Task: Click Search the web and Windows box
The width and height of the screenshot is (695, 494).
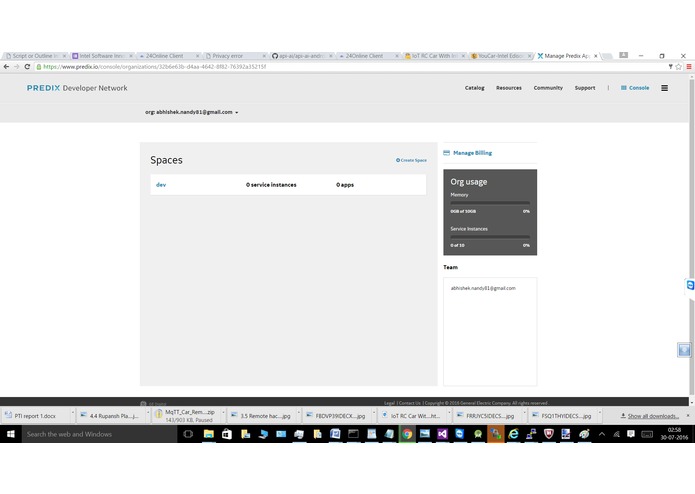Action: click(x=99, y=434)
